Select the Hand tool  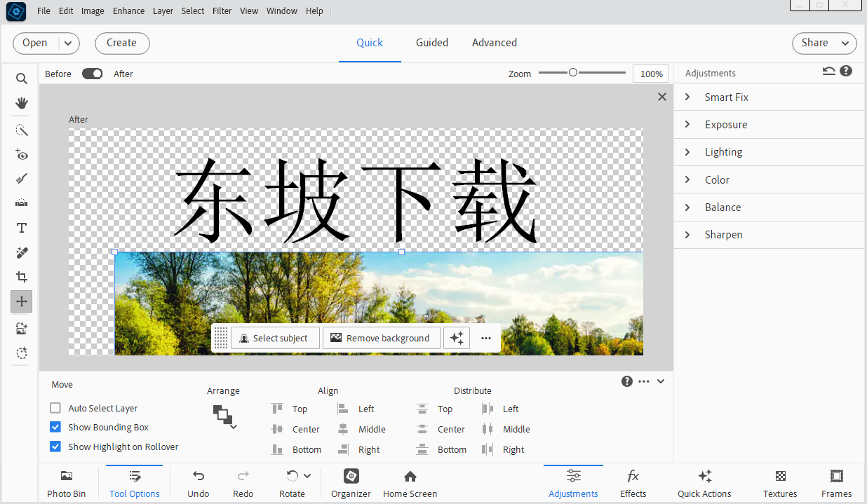[21, 103]
